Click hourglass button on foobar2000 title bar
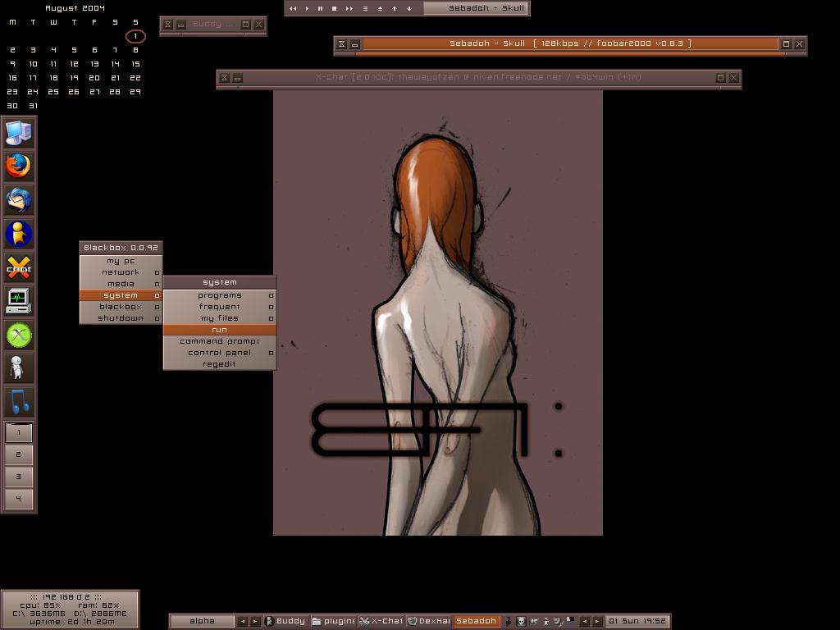 tap(342, 44)
